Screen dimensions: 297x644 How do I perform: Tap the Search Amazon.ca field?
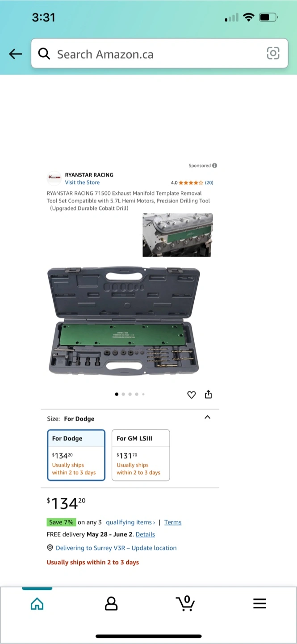159,54
